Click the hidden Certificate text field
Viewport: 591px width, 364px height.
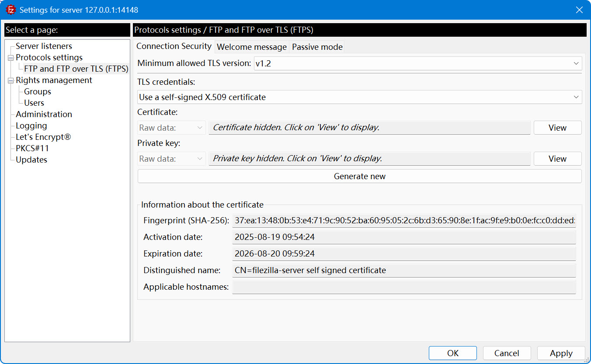(370, 128)
